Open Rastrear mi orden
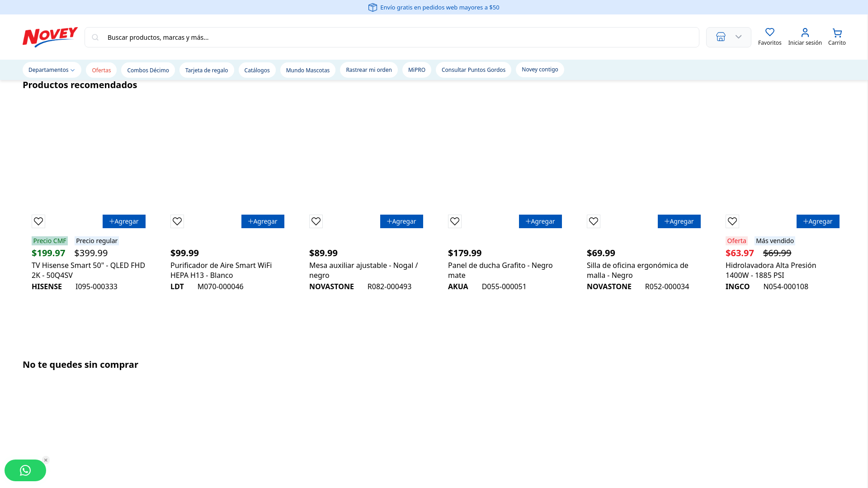This screenshot has height=488, width=868. pyautogui.click(x=369, y=70)
